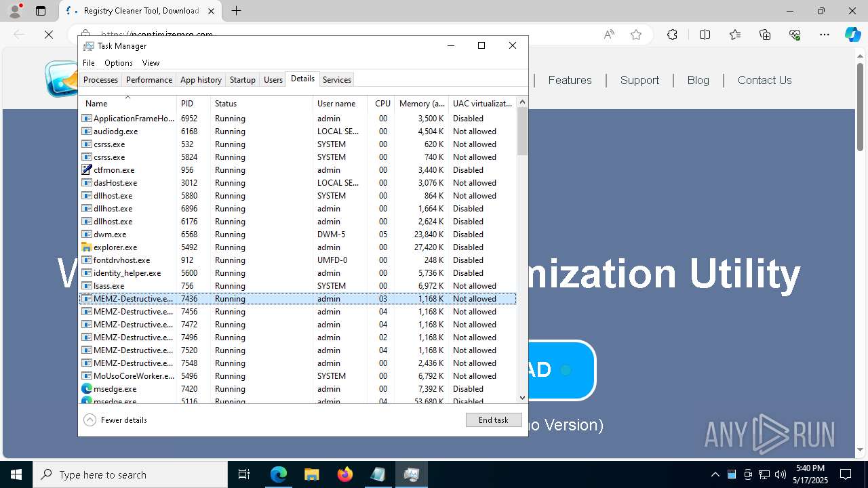Viewport: 868px width, 488px height.
Task: Launch Firefox from taskbar
Action: 344,474
